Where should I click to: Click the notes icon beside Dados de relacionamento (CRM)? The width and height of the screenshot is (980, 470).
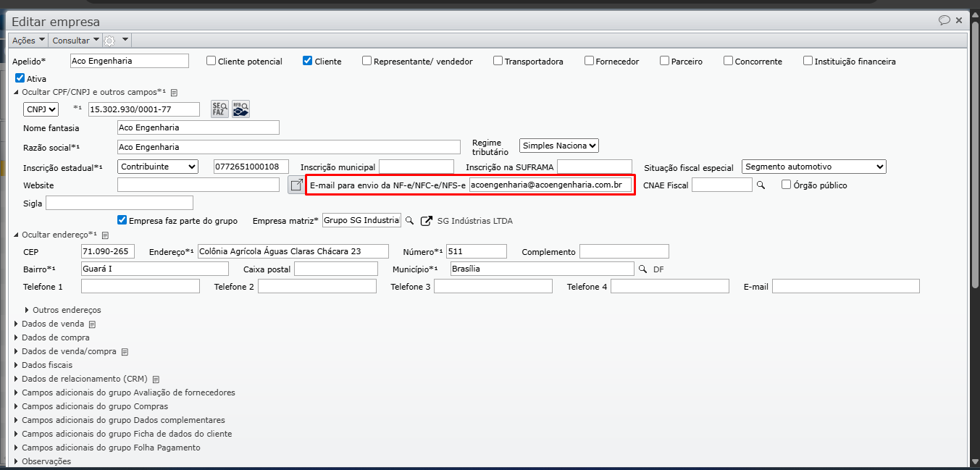156,379
